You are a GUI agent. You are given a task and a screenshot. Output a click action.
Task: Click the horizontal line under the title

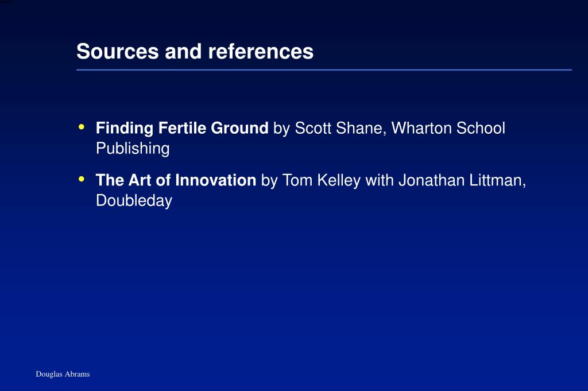click(324, 69)
